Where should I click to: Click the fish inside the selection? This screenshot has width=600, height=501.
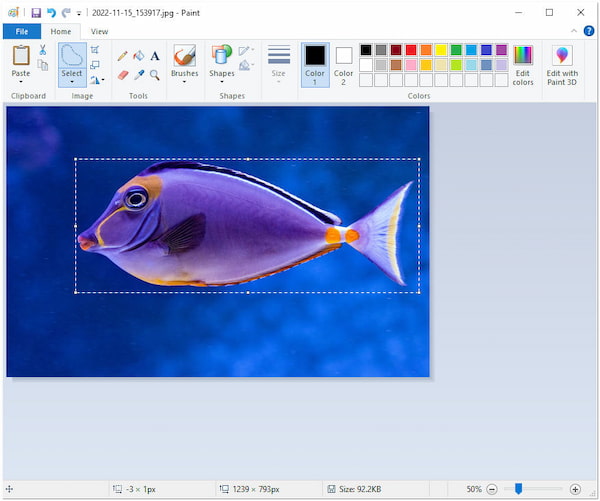click(245, 224)
